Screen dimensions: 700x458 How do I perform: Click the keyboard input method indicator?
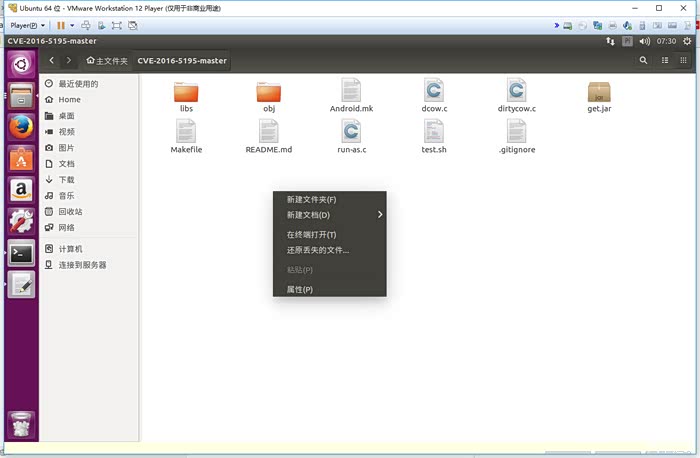point(627,41)
